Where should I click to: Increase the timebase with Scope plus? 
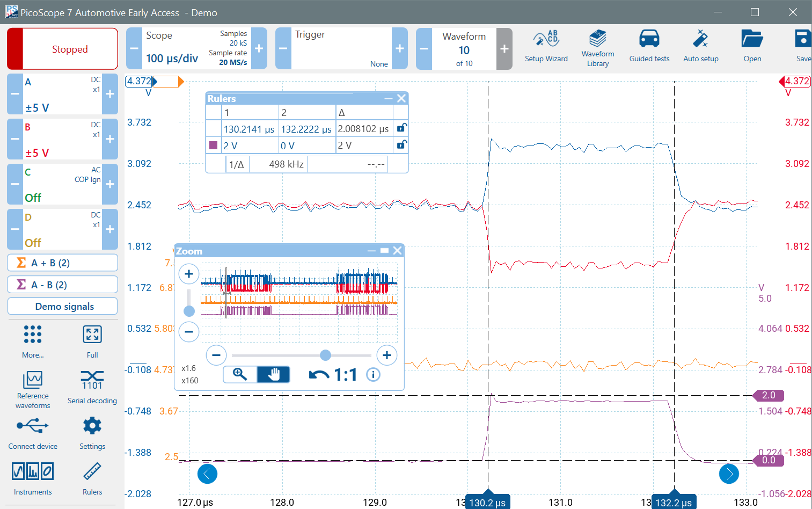click(259, 48)
